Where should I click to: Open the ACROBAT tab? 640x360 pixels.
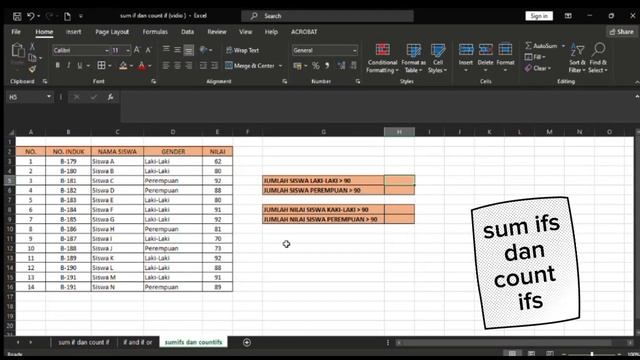(x=304, y=31)
